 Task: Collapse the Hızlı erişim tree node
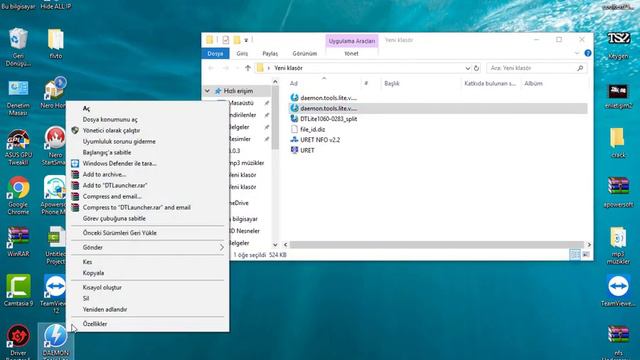207,91
